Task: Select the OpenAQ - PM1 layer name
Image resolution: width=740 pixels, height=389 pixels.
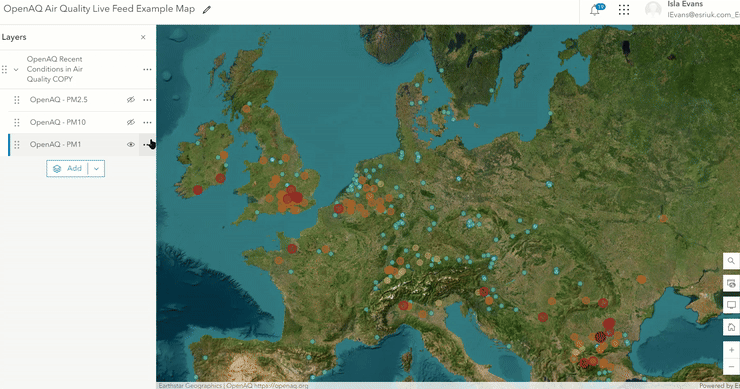Action: click(55, 144)
